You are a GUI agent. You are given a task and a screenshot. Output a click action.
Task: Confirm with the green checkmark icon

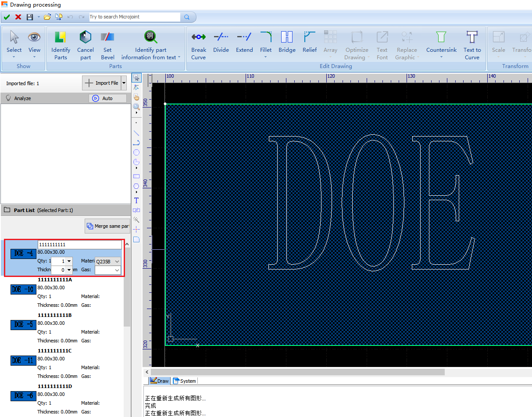[7, 17]
